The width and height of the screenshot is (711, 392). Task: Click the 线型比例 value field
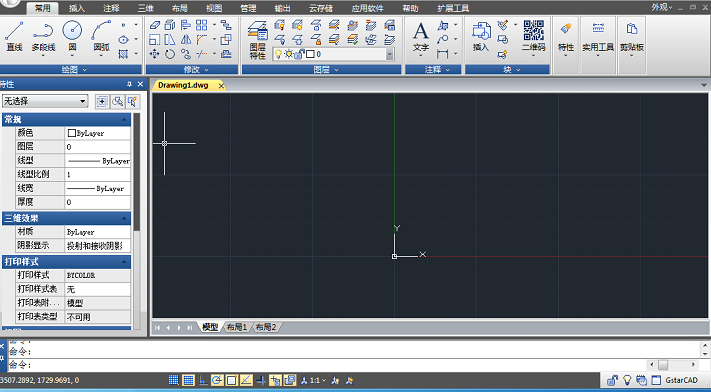98,174
